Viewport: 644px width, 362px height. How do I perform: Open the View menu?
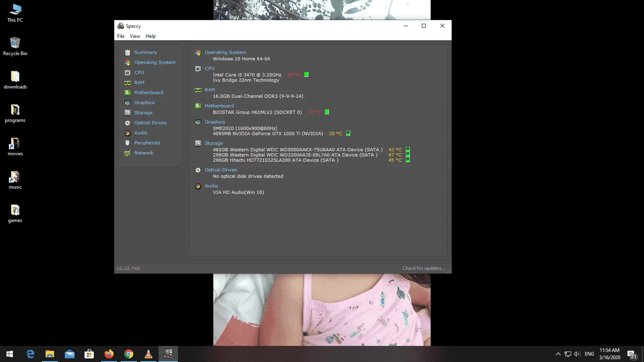coord(135,36)
